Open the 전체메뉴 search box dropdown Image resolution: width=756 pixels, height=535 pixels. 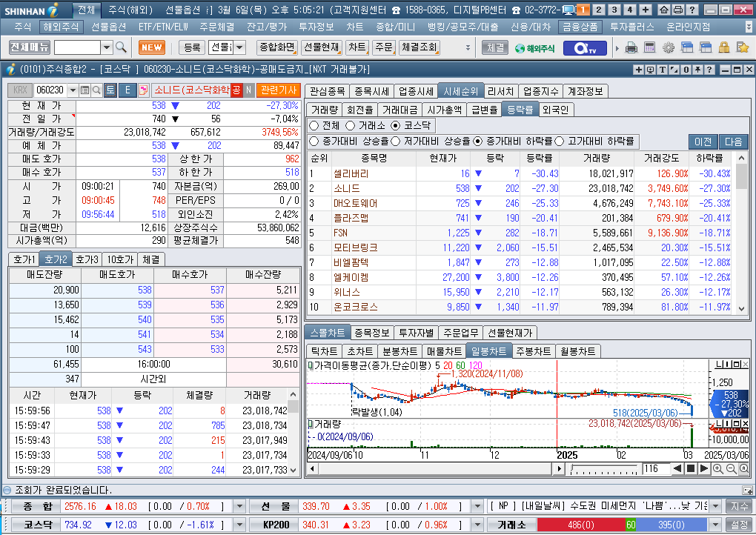107,47
